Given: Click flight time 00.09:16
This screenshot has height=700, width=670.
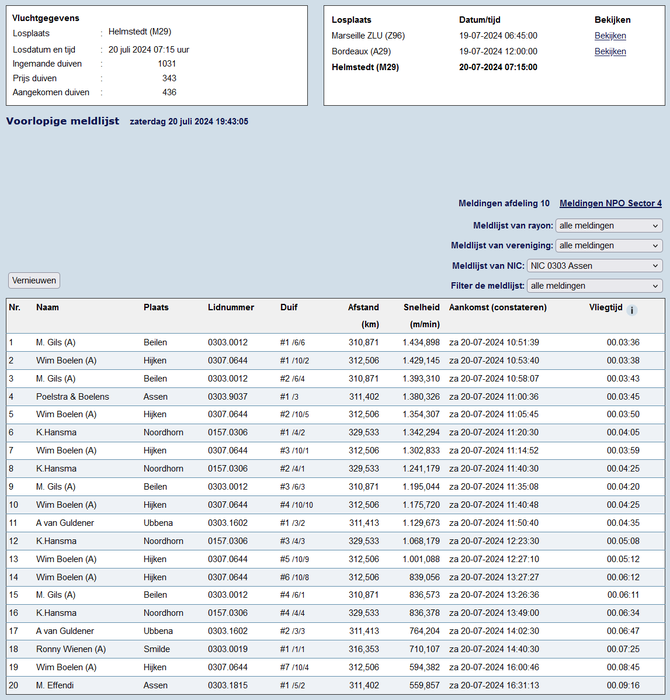Looking at the screenshot, I should click(x=623, y=685).
